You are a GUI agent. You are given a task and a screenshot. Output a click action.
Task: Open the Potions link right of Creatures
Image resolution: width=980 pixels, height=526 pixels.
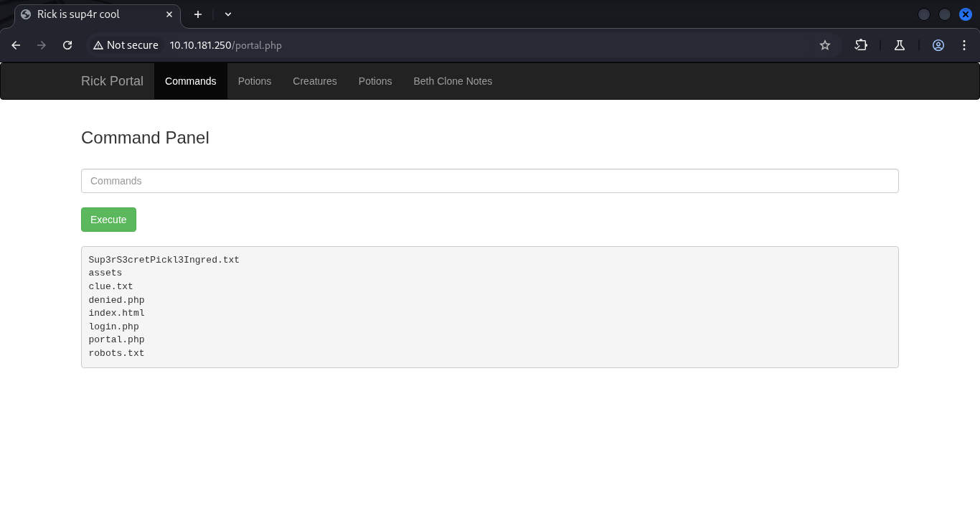tap(375, 81)
